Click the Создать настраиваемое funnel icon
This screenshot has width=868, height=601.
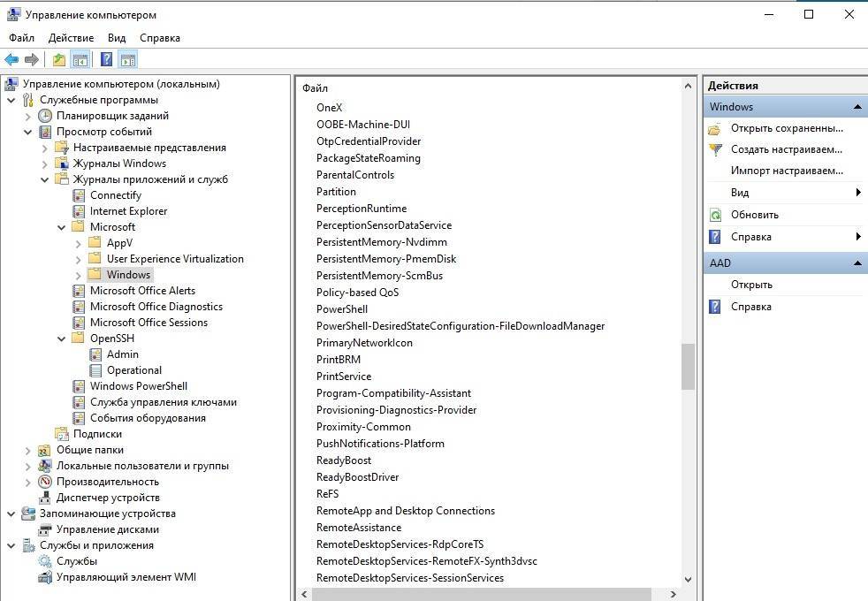coord(716,149)
